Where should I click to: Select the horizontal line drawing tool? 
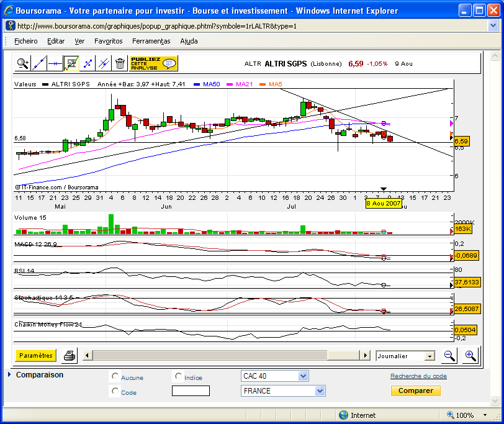pyautogui.click(x=55, y=63)
